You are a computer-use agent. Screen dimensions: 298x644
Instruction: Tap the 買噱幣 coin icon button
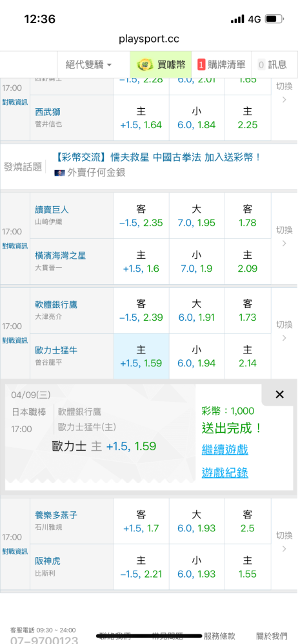click(161, 64)
